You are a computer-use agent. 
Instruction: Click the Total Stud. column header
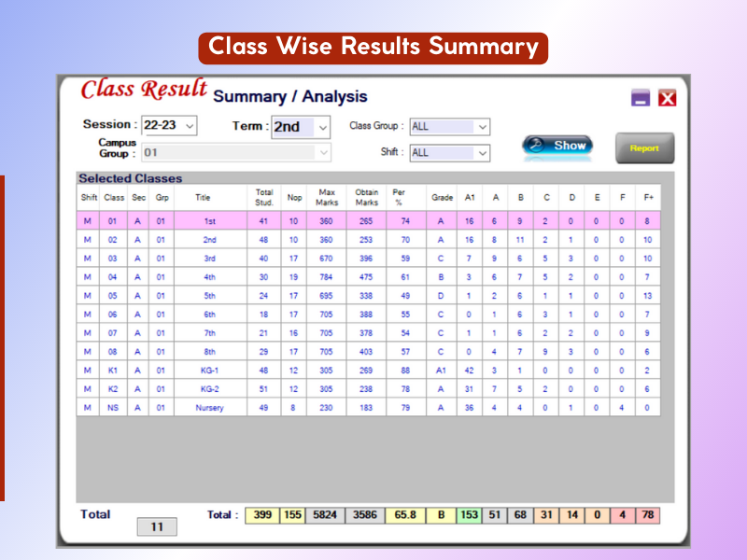point(264,198)
